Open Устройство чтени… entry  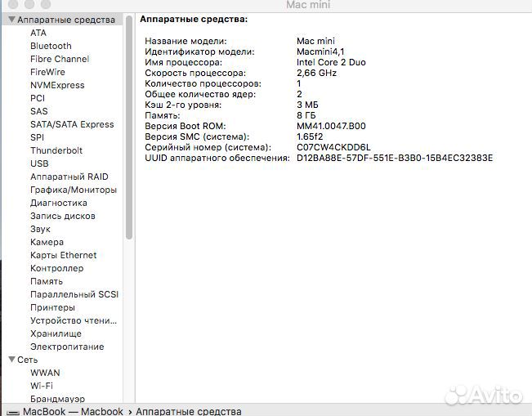[x=74, y=320]
